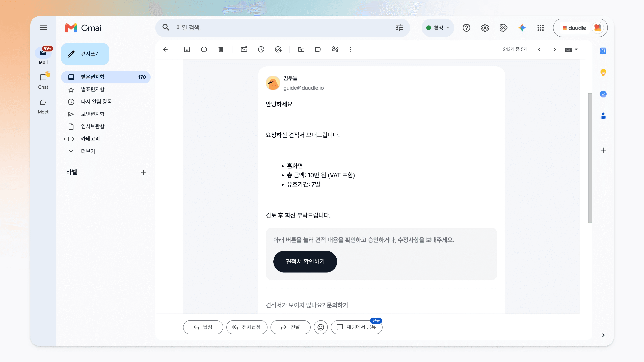Archive this email
Screen dimensions: 644x362
pos(187,49)
